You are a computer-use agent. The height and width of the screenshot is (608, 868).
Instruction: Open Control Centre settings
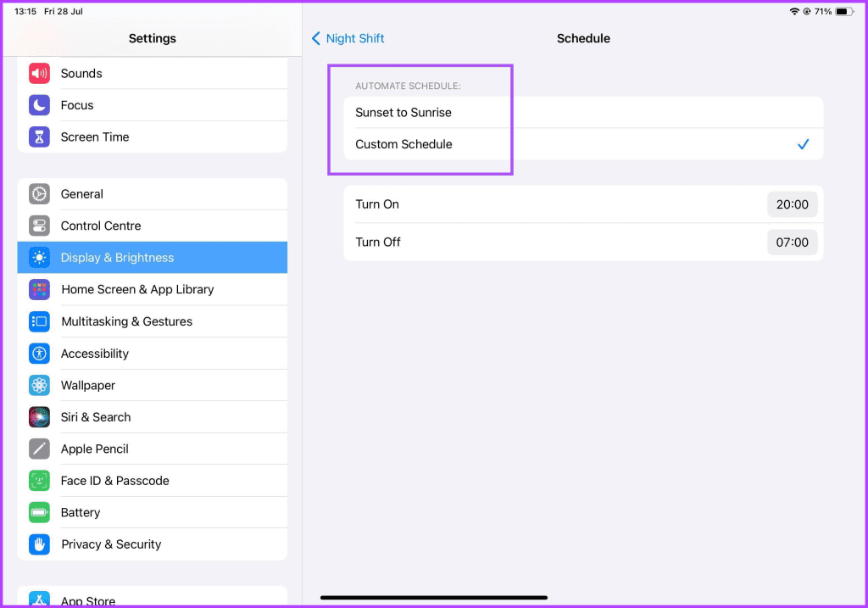(x=153, y=226)
